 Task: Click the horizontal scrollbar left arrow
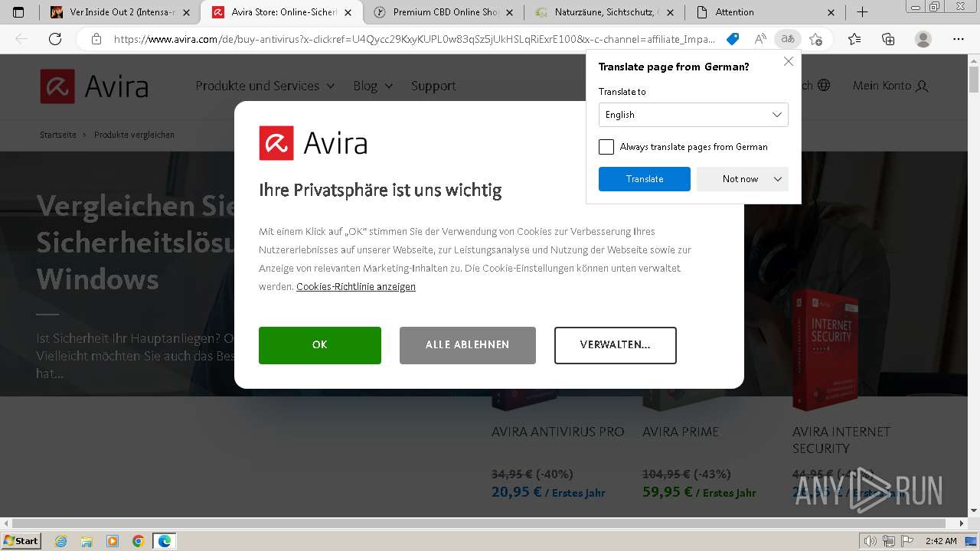click(x=6, y=524)
